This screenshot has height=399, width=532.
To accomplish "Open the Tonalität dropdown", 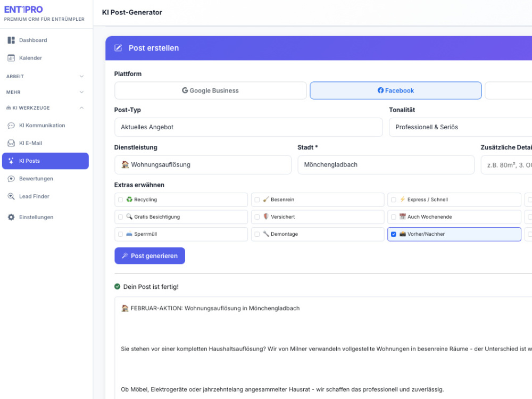I will coord(460,127).
